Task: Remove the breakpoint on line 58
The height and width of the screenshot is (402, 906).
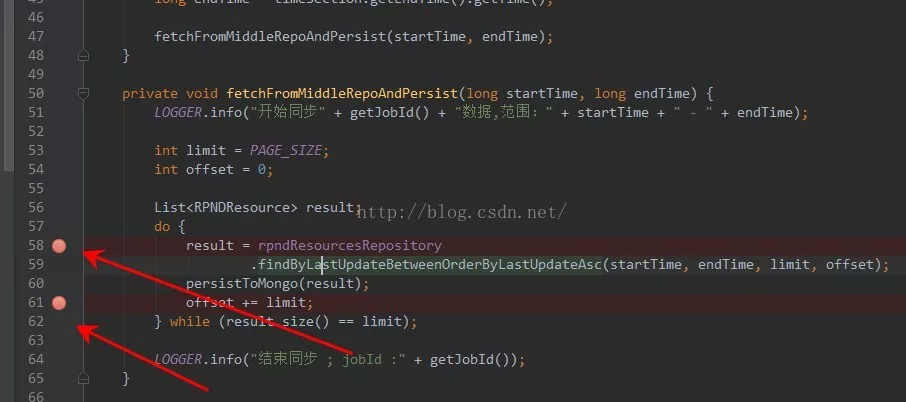Action: [x=59, y=246]
